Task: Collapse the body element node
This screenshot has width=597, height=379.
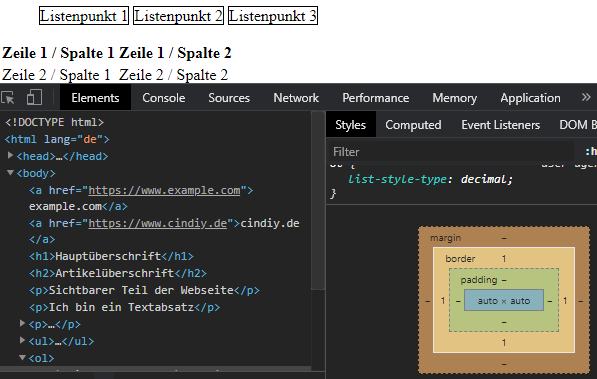Action: pos(10,173)
